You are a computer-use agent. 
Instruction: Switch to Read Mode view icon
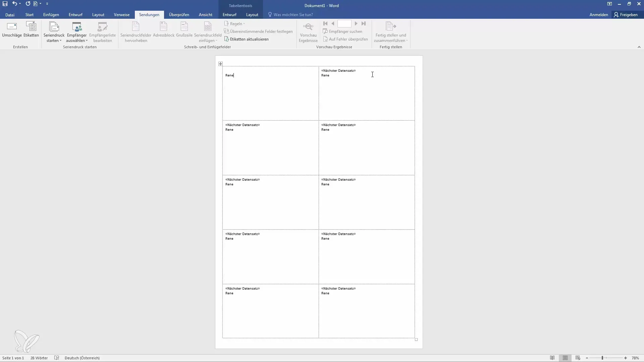click(x=552, y=358)
